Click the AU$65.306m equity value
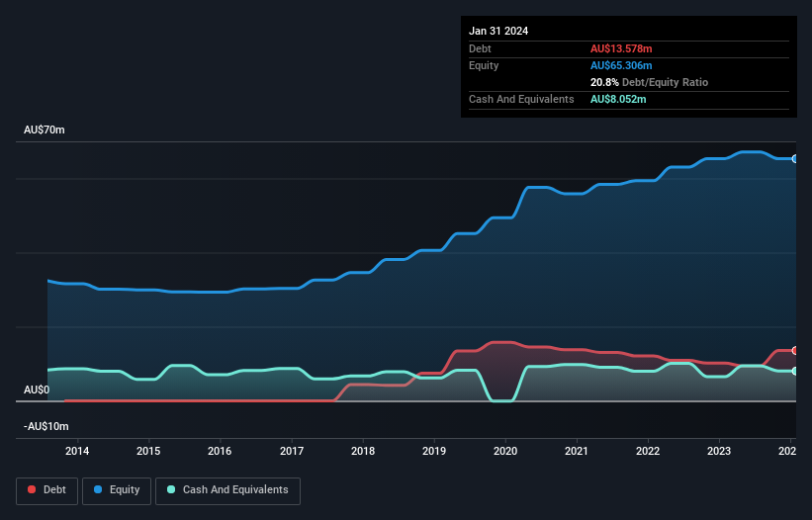Viewport: 812px width, 520px height. 621,65
